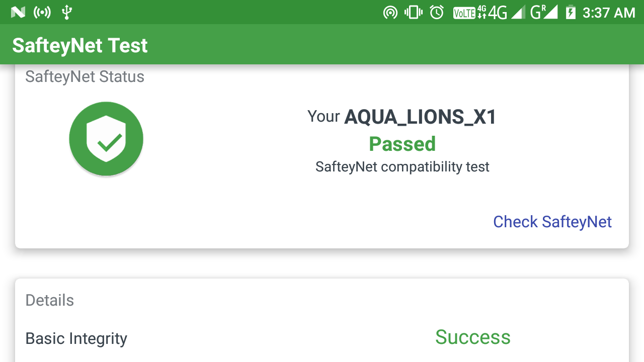Tap the cast hotspot icon in status bar
Viewport: 644px width, 362px height.
click(x=390, y=12)
